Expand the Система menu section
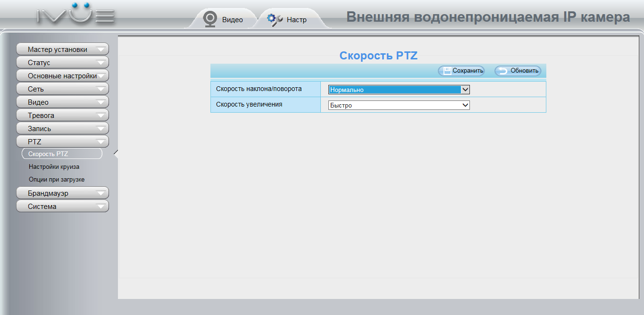 [63, 206]
